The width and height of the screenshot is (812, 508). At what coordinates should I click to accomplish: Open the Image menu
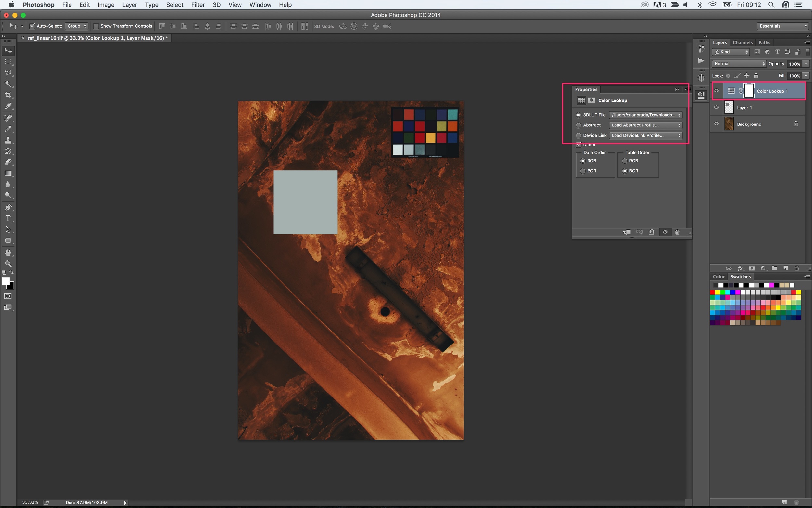[106, 5]
